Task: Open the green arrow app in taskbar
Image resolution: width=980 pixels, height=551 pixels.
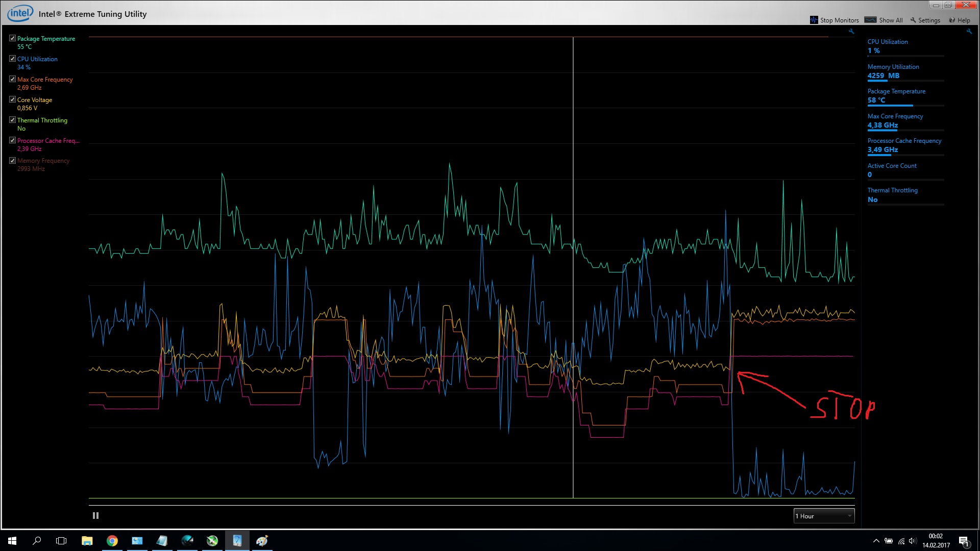Action: coord(212,541)
